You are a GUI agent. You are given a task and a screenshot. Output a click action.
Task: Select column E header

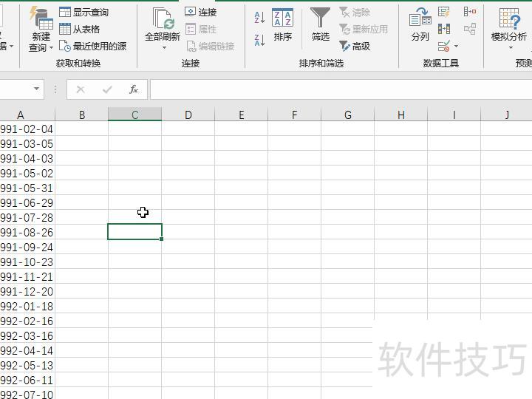(x=241, y=115)
